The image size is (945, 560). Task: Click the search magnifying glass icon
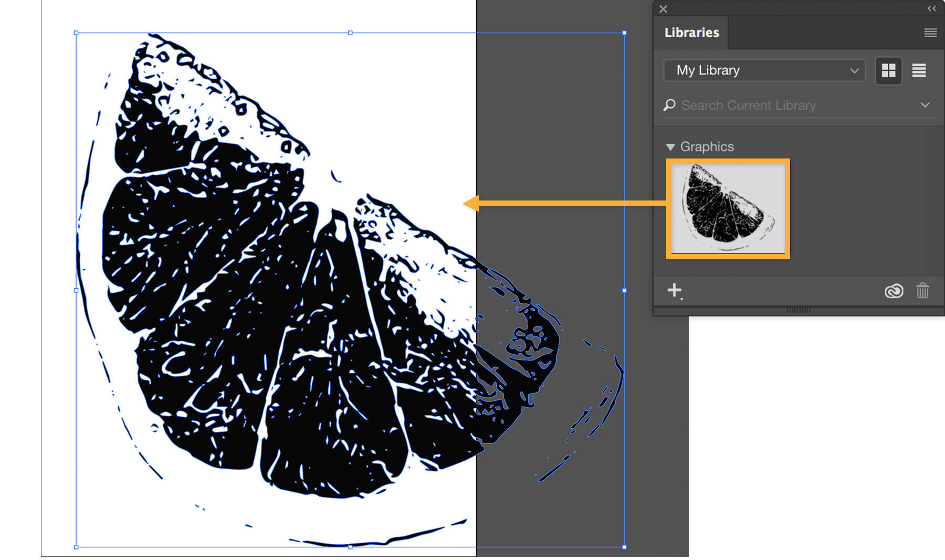(669, 105)
